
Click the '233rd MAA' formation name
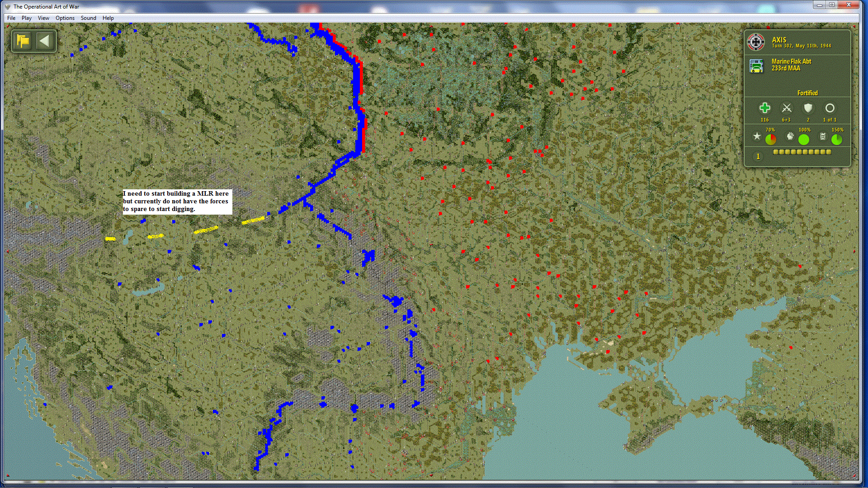point(786,68)
